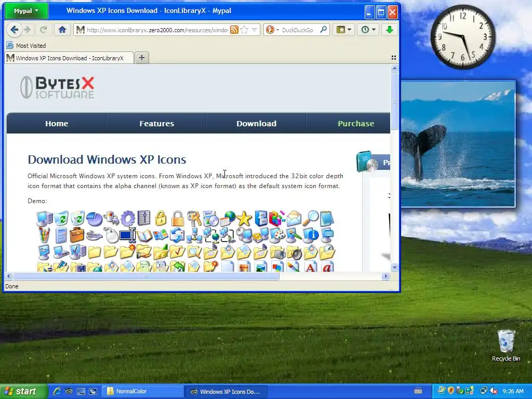532x399 pixels.
Task: Open the Download navigation tab
Action: coord(256,124)
